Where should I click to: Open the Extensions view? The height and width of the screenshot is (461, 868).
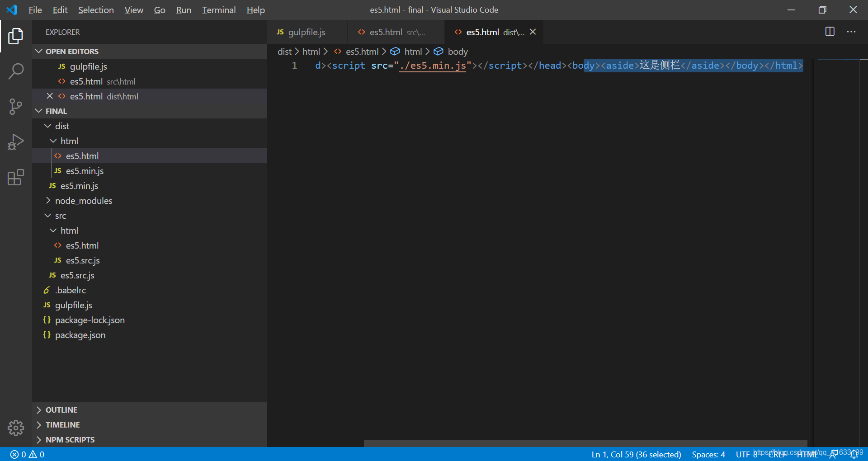[16, 178]
